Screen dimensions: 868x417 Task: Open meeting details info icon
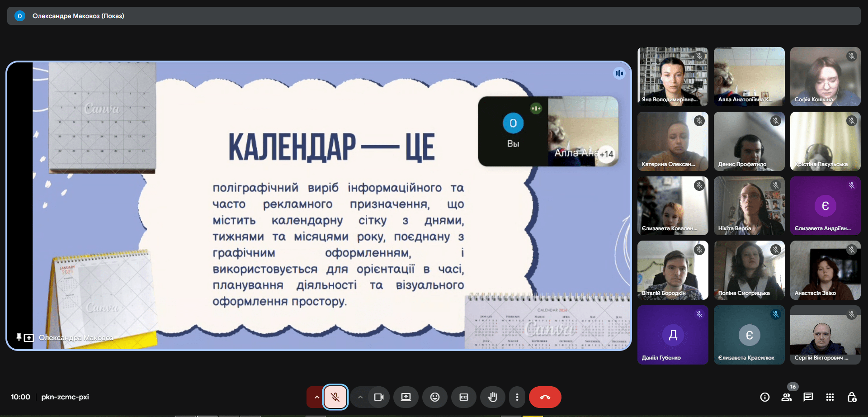coord(764,397)
